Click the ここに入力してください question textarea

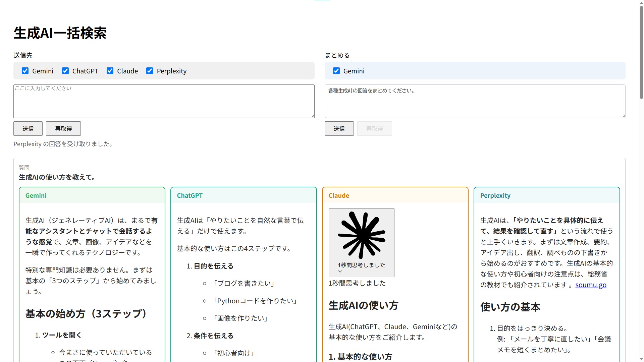[164, 101]
